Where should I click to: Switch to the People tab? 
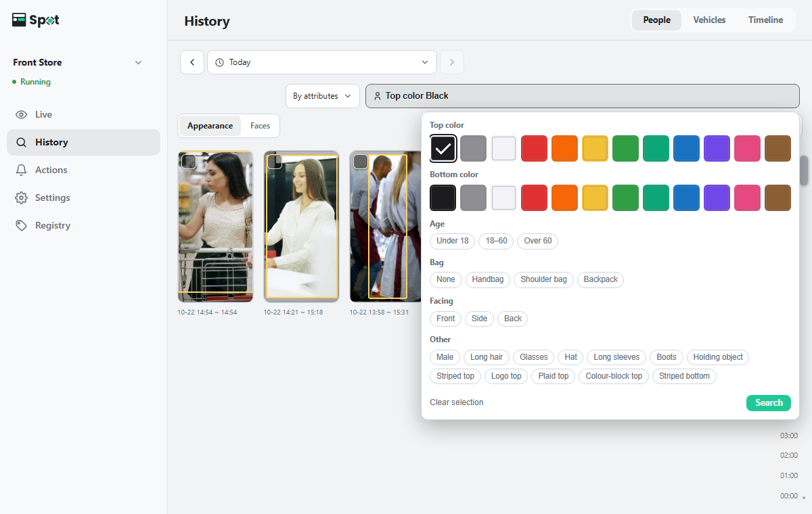pyautogui.click(x=656, y=20)
